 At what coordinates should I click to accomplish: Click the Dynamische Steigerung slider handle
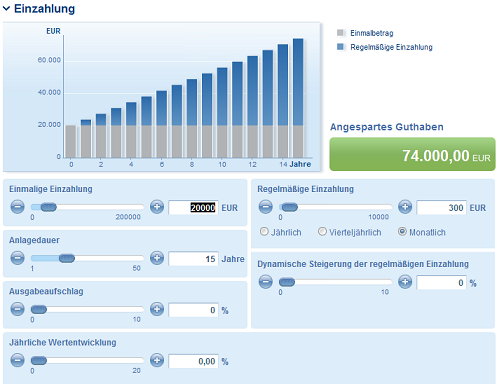click(287, 282)
